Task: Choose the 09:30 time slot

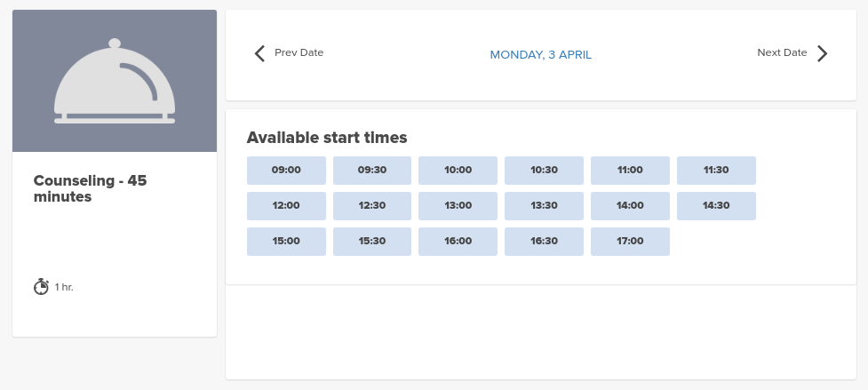Action: point(372,170)
